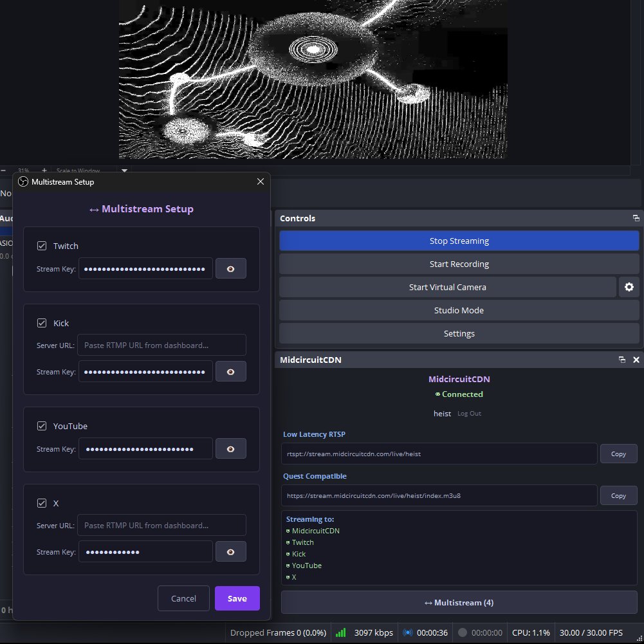
Task: Zoom in the preview with plus
Action: [x=44, y=170]
